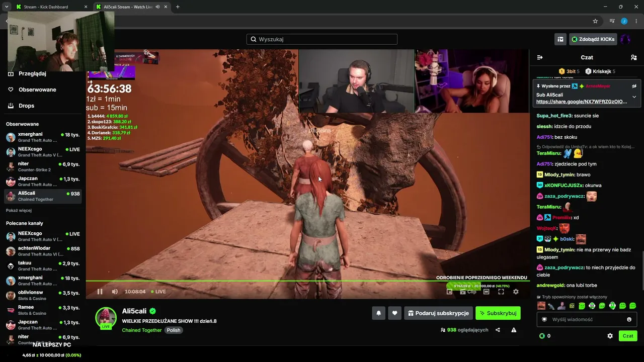Image resolution: width=644 pixels, height=362 pixels.
Task: Click Kriskejk in the chat leaderboard
Action: tap(600, 71)
